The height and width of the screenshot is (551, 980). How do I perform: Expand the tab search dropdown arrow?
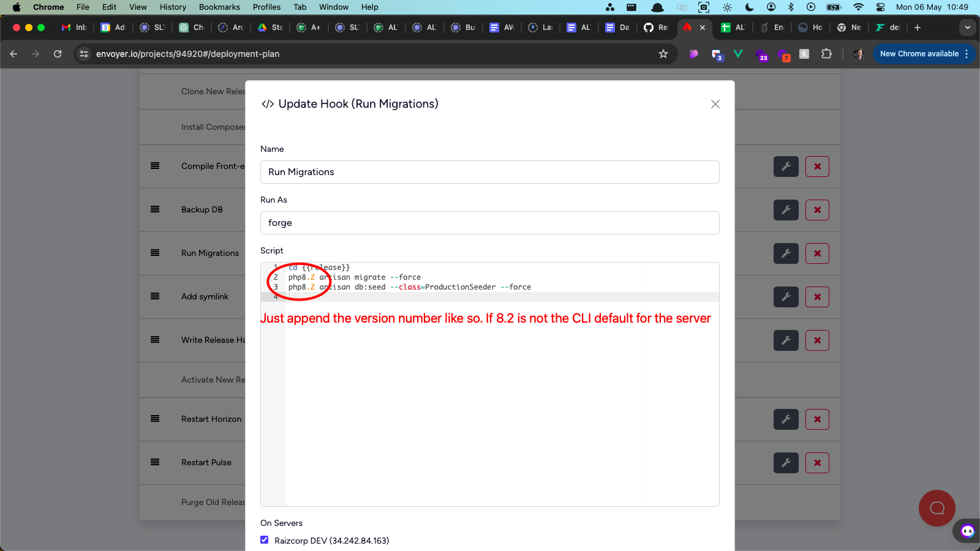click(x=968, y=28)
